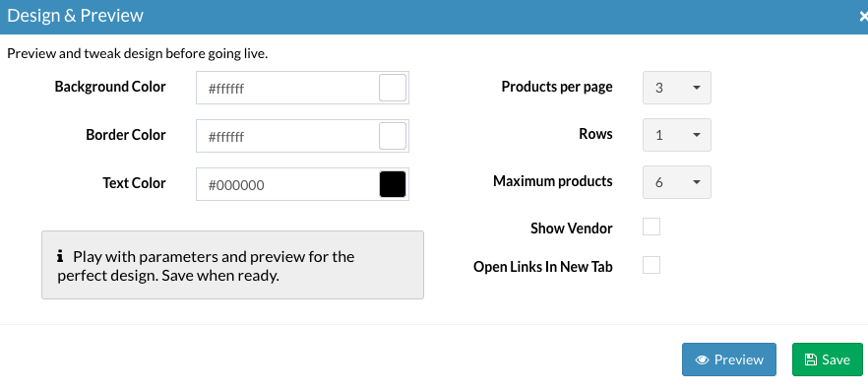Open the Background Color white swatch picker
The width and height of the screenshot is (868, 392).
393,88
